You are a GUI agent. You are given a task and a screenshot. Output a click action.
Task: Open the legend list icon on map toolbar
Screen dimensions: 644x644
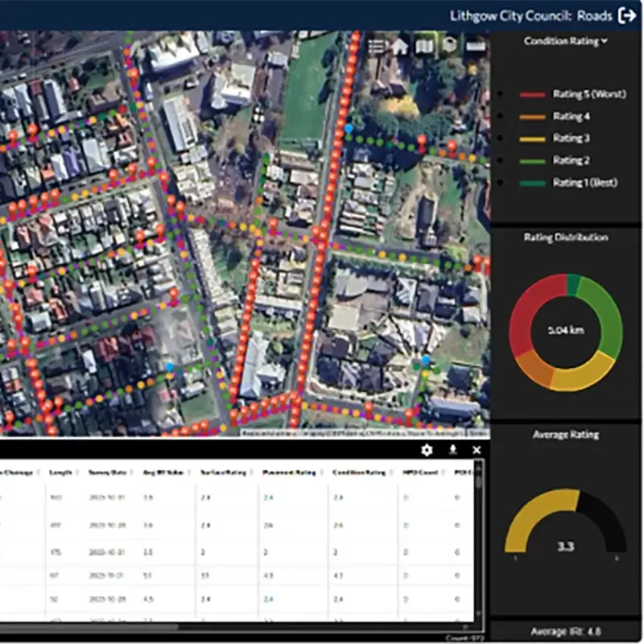point(378,46)
